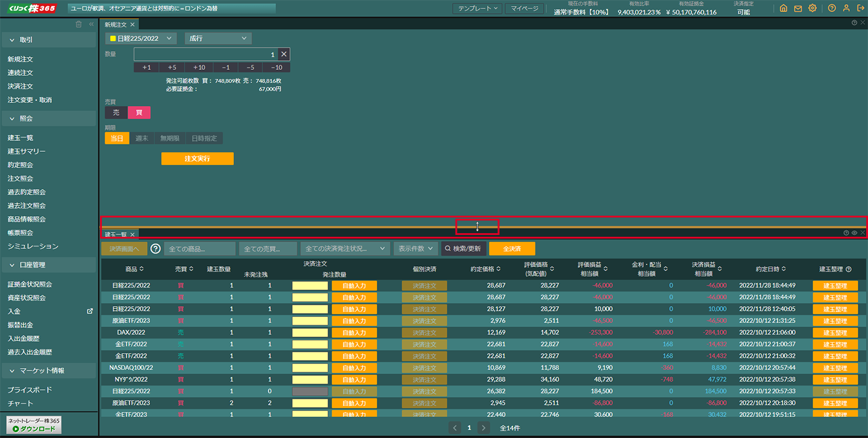Click 建玉整理 in NASDAQ100/22 row
Image resolution: width=868 pixels, height=438 pixels.
835,368
